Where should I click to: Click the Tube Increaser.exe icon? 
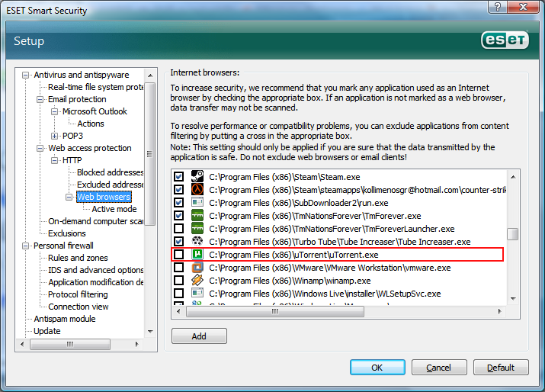tap(197, 242)
